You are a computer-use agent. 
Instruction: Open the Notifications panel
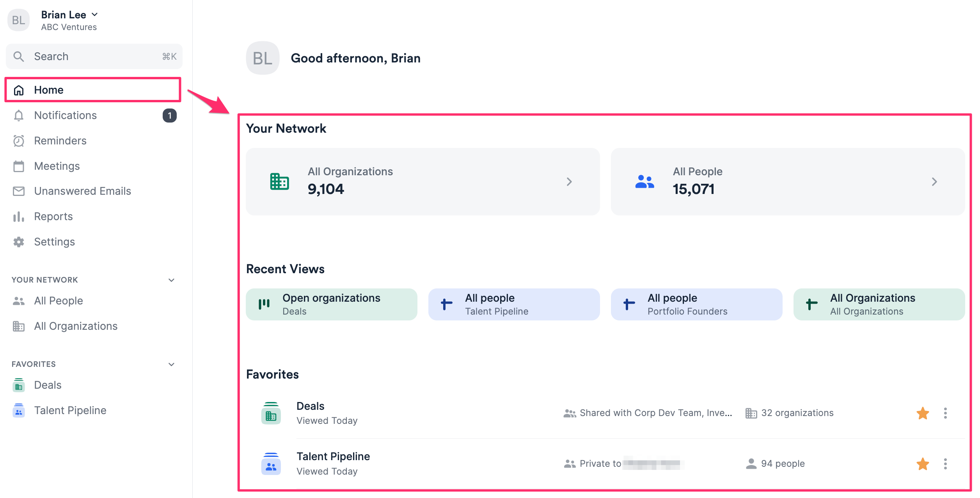coord(65,115)
